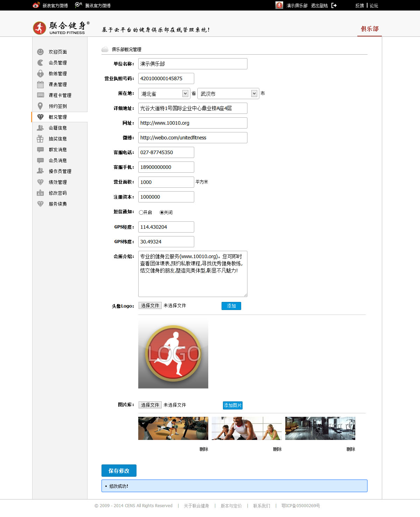Image resolution: width=420 pixels, height=517 pixels.
Task: Enable SMS notification with 开启 radio
Action: (141, 212)
